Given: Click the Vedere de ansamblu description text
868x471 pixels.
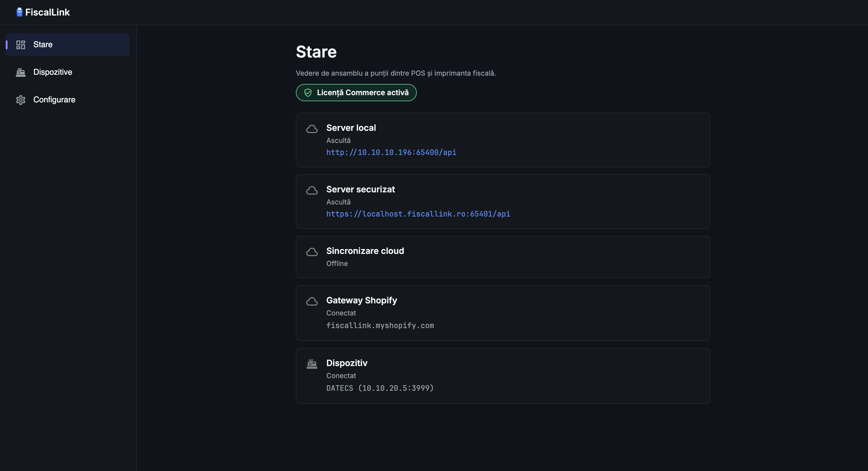Looking at the screenshot, I should (x=396, y=73).
